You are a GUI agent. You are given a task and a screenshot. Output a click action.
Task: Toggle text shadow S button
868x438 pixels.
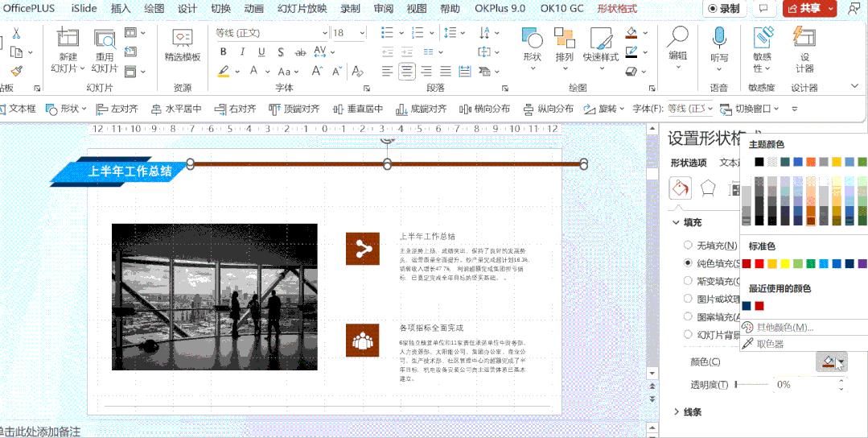pos(281,52)
